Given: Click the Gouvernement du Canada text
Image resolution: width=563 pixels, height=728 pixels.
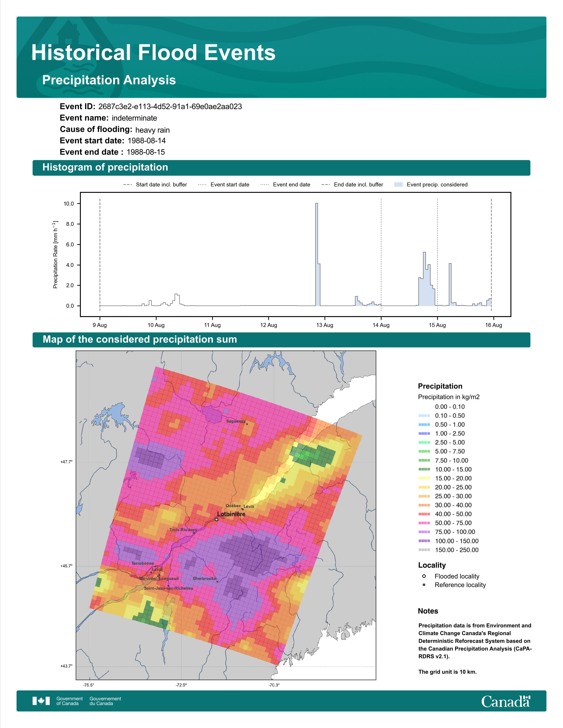Looking at the screenshot, I should [105, 701].
